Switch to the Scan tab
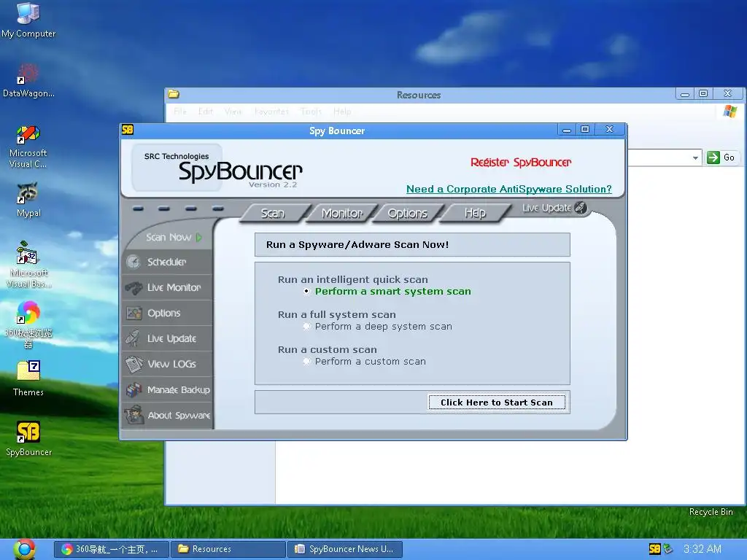Image resolution: width=747 pixels, height=560 pixels. point(273,214)
